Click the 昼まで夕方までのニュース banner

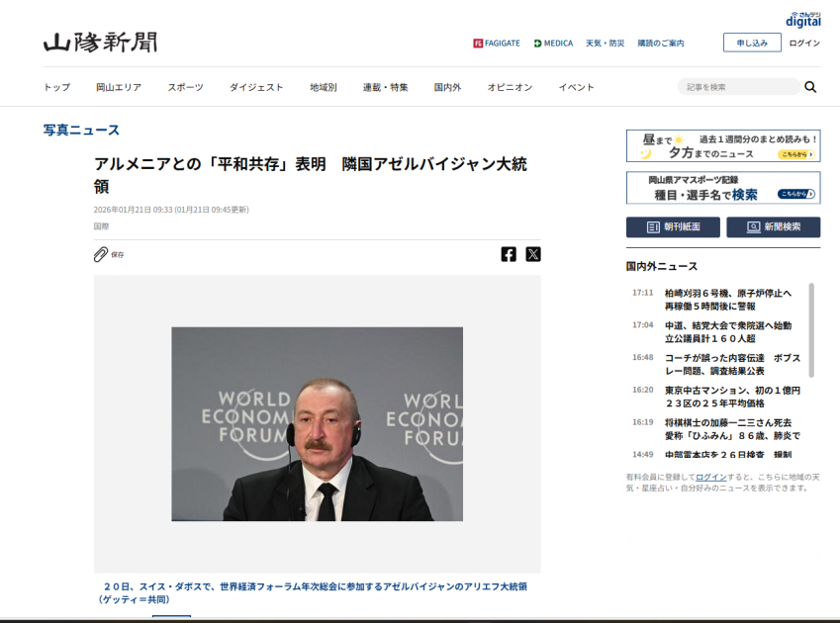click(722, 146)
